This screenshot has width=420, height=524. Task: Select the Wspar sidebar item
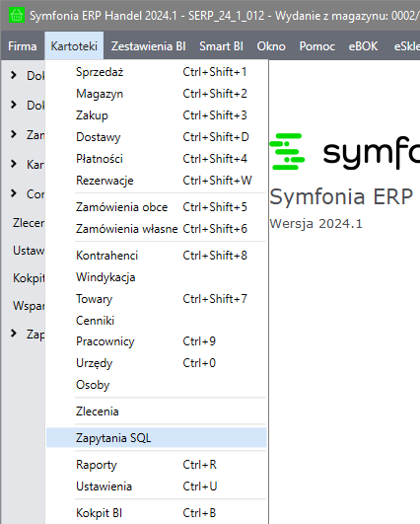coord(29,306)
